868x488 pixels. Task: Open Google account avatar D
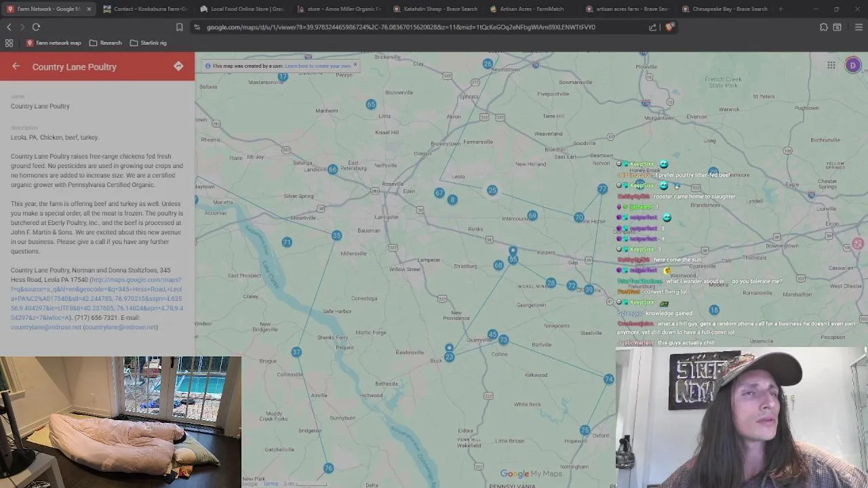click(853, 65)
